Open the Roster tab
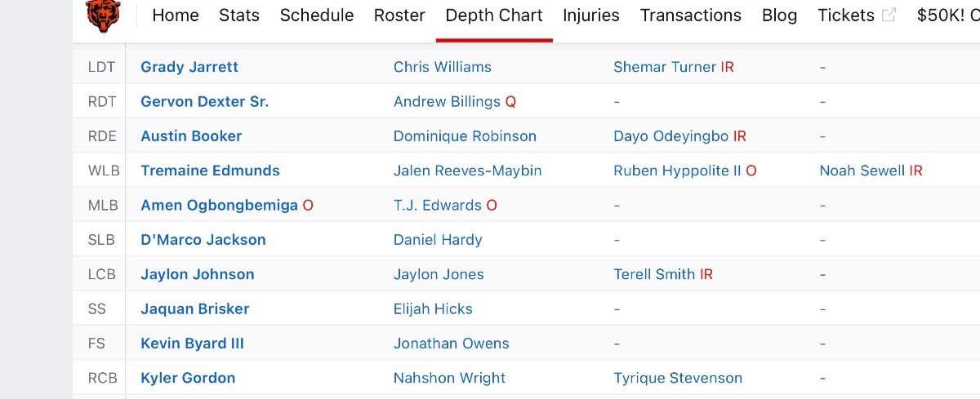980x399 pixels. (x=399, y=16)
